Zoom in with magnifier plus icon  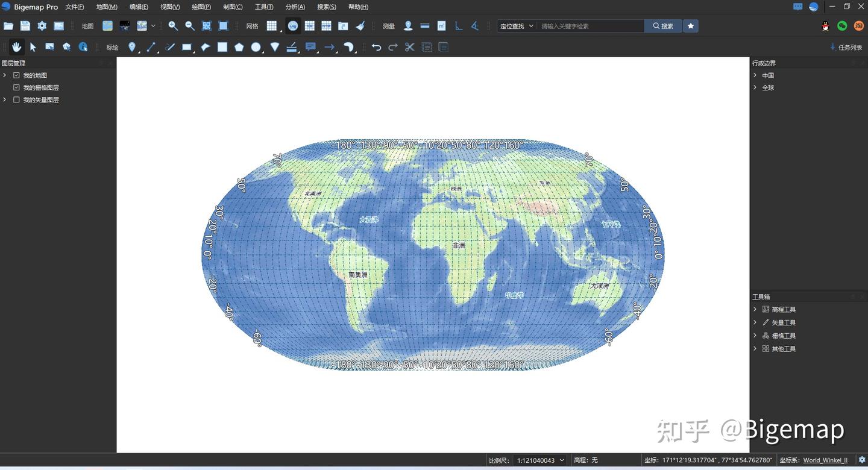pyautogui.click(x=173, y=26)
